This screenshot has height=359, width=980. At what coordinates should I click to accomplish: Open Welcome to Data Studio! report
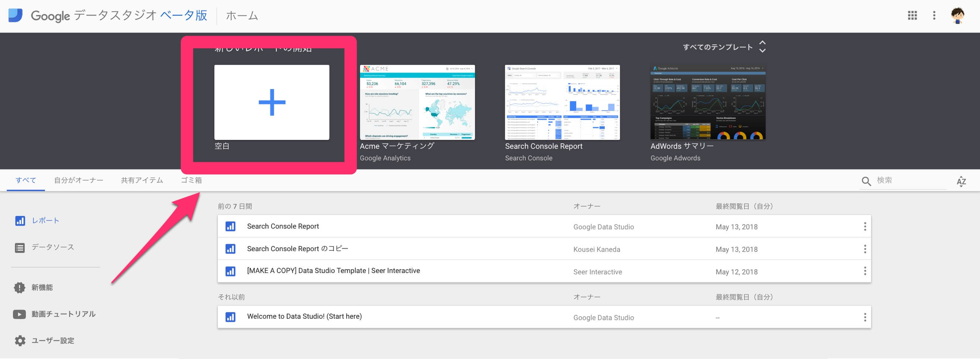[x=304, y=317]
